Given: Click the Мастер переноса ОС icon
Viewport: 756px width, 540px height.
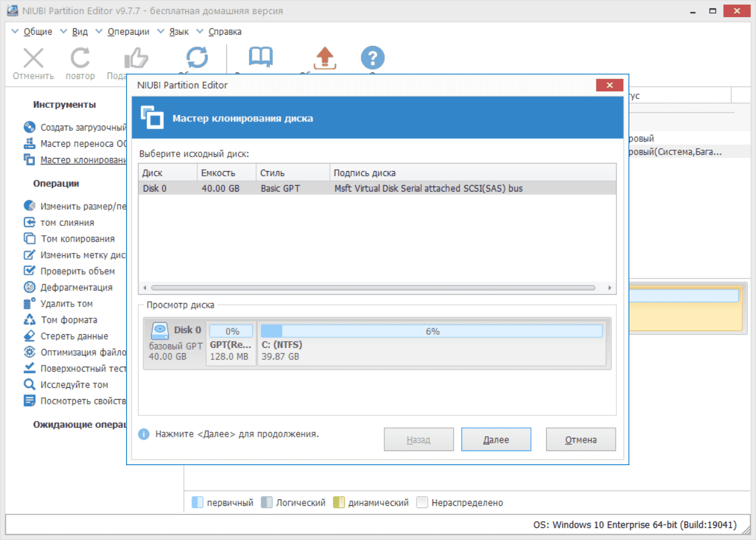Looking at the screenshot, I should (29, 143).
